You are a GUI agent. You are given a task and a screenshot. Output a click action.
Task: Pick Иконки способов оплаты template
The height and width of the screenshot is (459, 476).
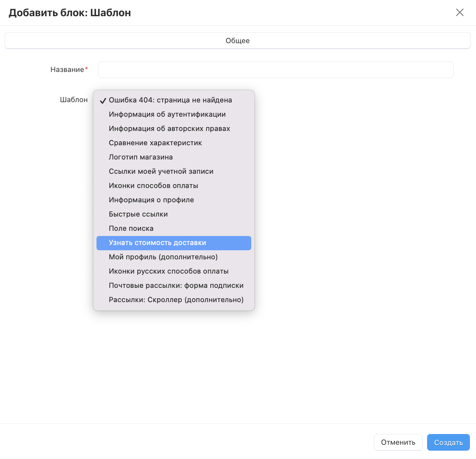[x=153, y=186]
